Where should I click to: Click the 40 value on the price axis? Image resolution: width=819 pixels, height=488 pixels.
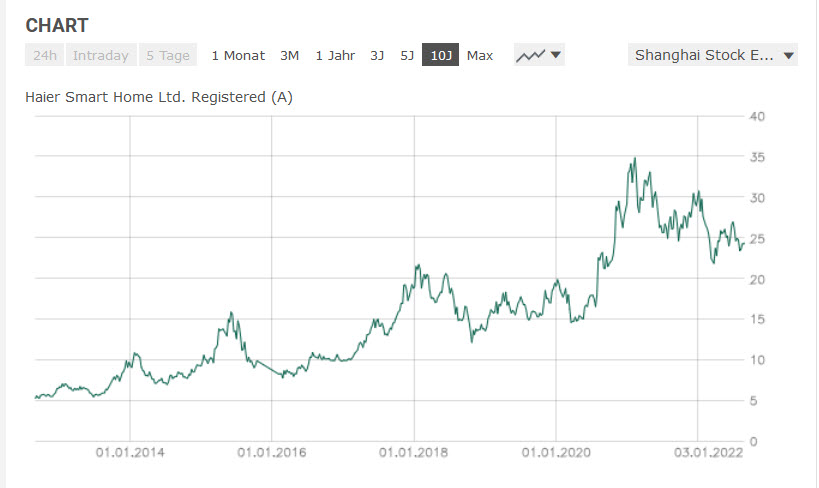(757, 116)
